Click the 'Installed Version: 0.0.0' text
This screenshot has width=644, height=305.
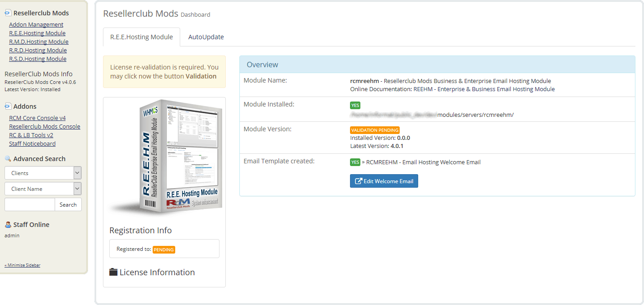click(380, 138)
